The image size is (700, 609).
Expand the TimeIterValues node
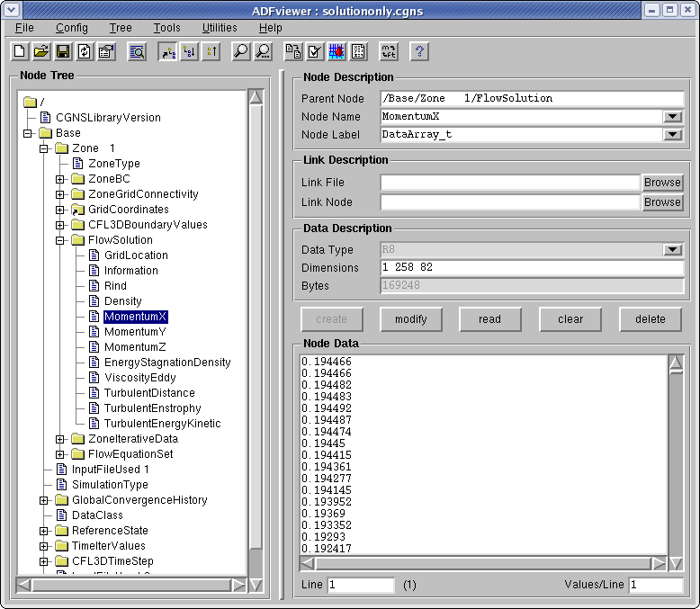tap(44, 546)
